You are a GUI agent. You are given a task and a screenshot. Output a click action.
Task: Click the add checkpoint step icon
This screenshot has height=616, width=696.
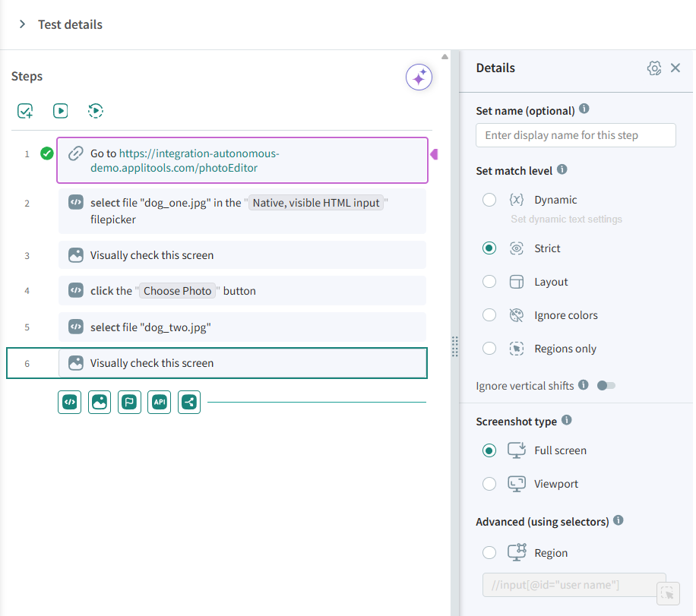25,110
